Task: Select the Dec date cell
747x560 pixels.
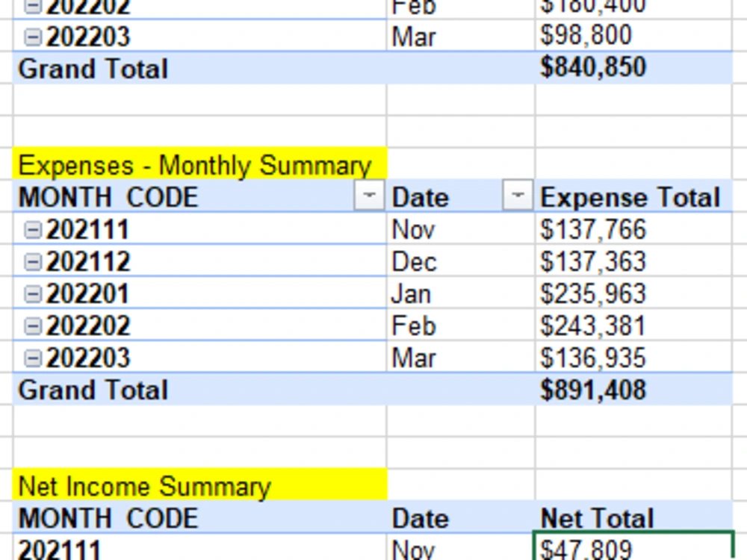Action: coord(461,261)
